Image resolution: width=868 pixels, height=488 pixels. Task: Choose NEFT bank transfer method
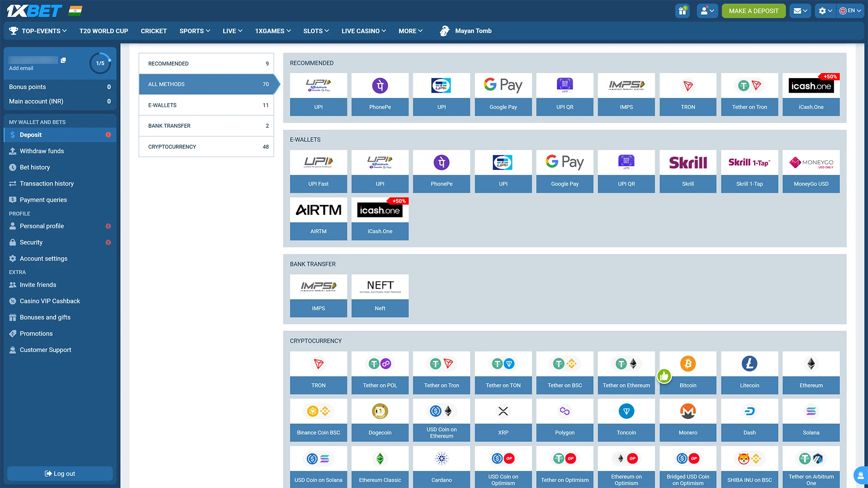click(x=380, y=296)
